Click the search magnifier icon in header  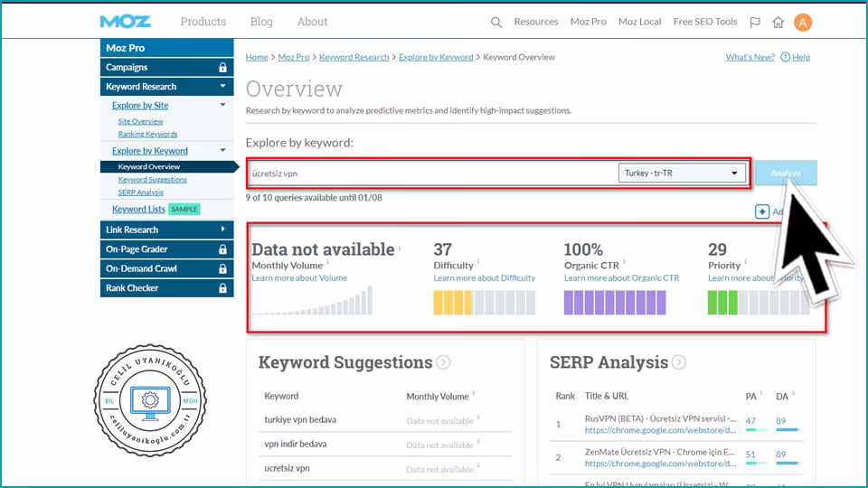pos(495,23)
